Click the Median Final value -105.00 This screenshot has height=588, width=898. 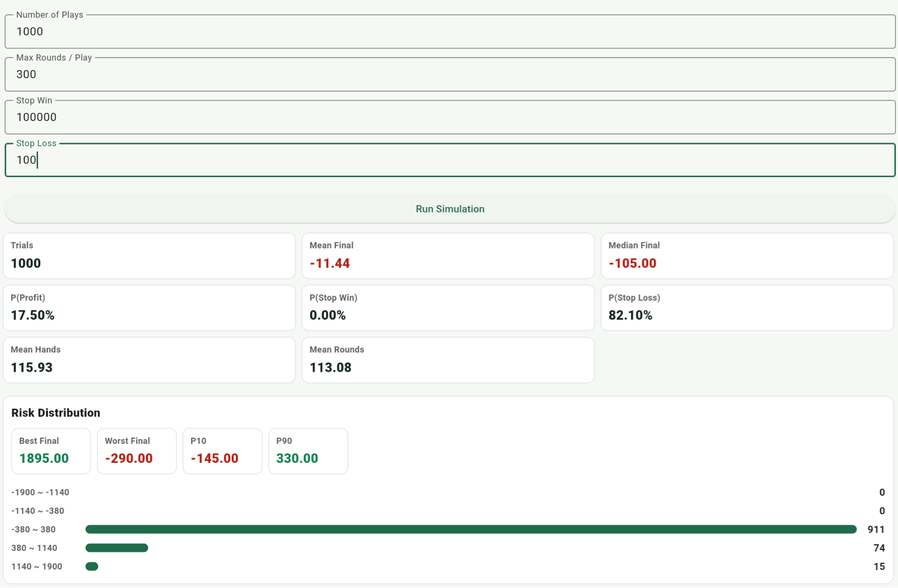[633, 263]
